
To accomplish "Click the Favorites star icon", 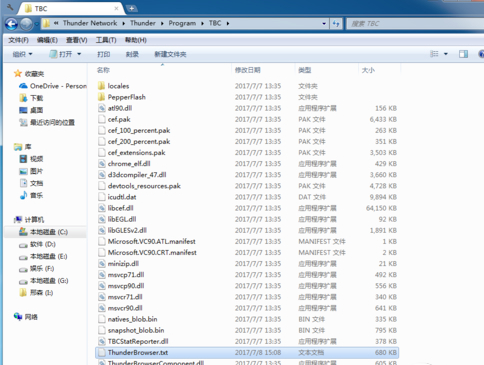I will click(x=18, y=74).
